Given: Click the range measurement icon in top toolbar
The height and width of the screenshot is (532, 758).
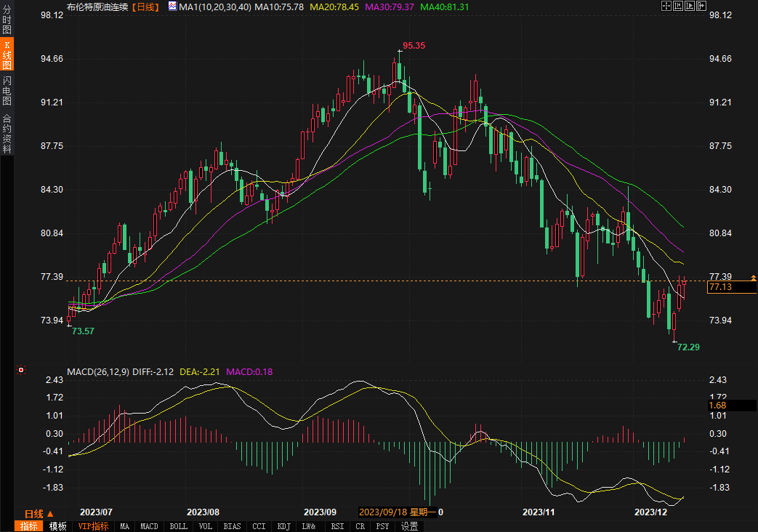Looking at the screenshot, I should [677, 6].
